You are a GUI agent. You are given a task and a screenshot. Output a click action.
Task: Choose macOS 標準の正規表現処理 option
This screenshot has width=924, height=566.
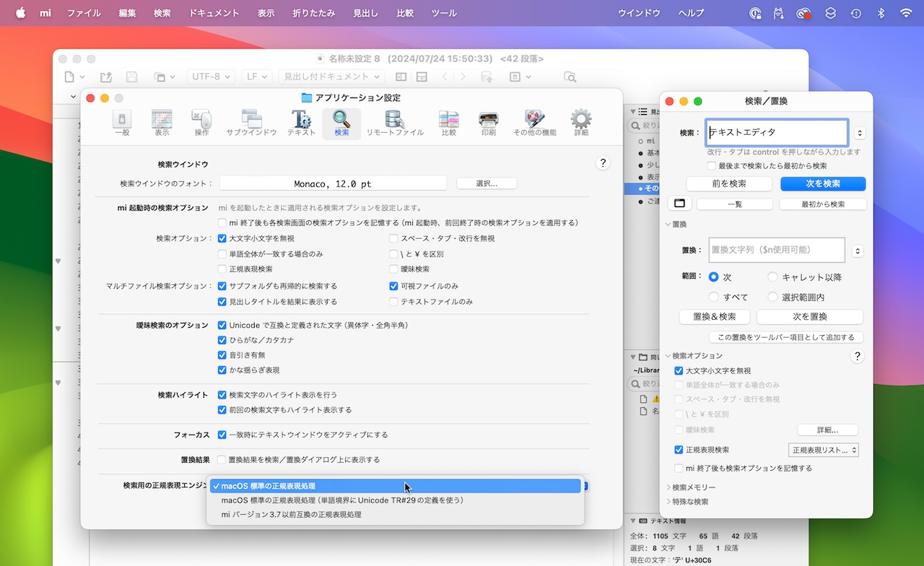(x=394, y=486)
